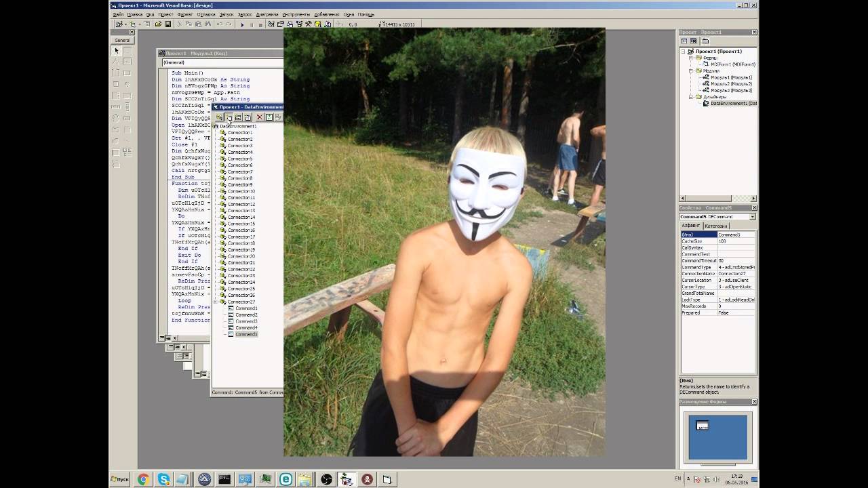Click the Refresh icon in DataEnvironment toolbar
The width and height of the screenshot is (868, 488).
click(269, 117)
